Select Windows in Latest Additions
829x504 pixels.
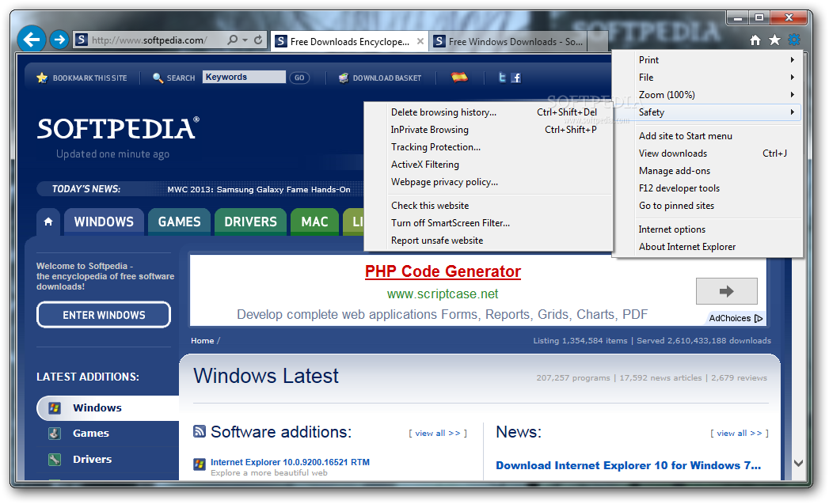click(x=108, y=407)
